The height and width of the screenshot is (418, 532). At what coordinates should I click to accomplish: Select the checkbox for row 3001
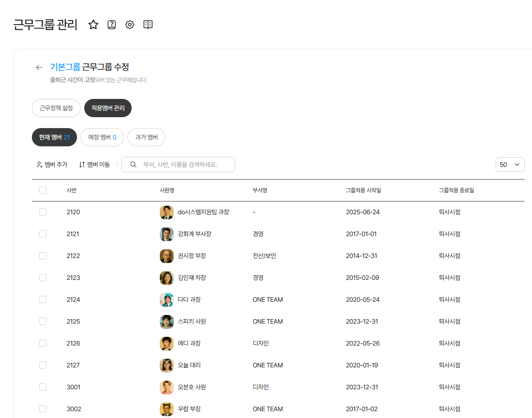click(43, 387)
